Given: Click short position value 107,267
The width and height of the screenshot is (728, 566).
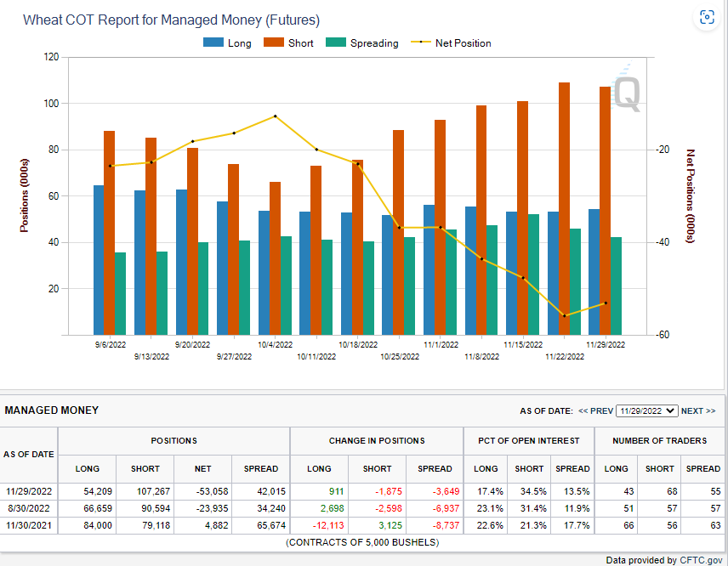Looking at the screenshot, I should 153,491.
